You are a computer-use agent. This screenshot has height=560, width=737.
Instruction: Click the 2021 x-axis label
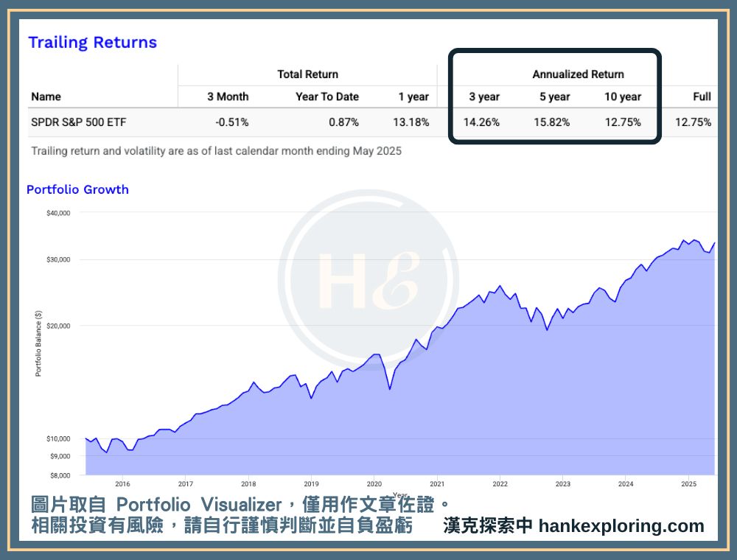[x=437, y=484]
